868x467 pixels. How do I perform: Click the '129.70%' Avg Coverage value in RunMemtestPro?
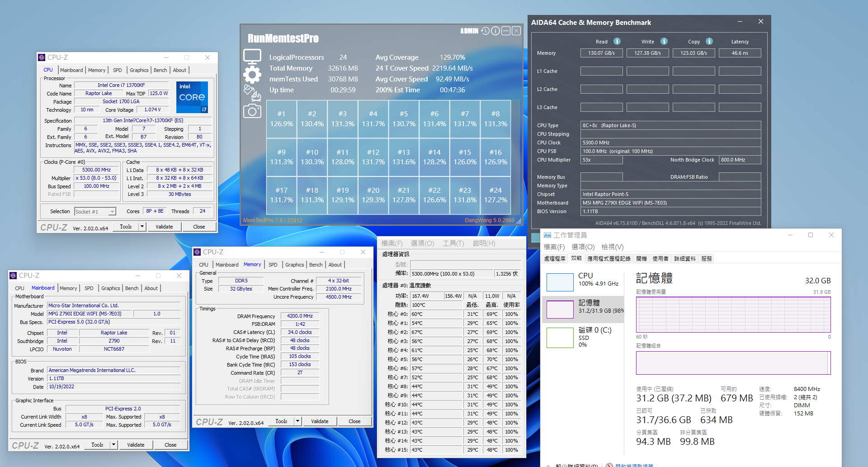click(452, 57)
